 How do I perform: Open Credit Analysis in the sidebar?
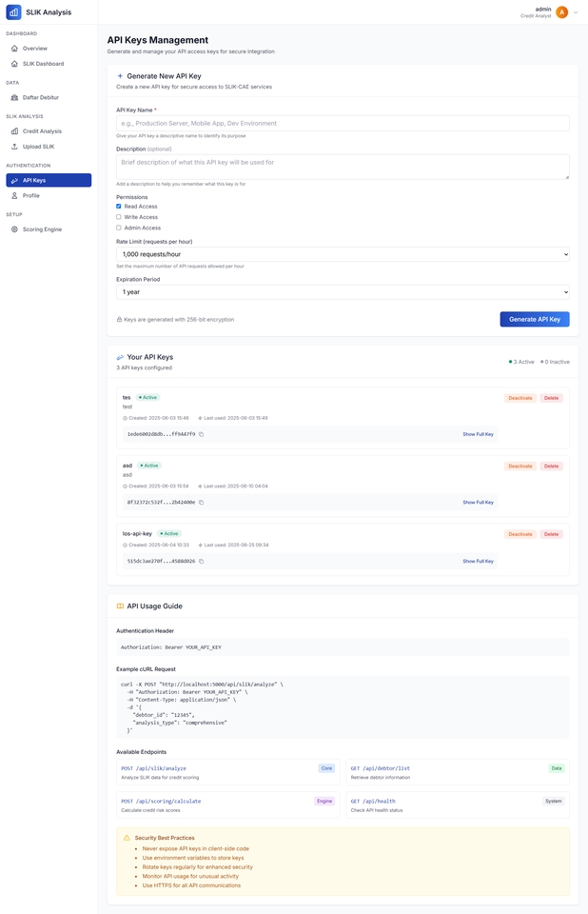(x=49, y=131)
